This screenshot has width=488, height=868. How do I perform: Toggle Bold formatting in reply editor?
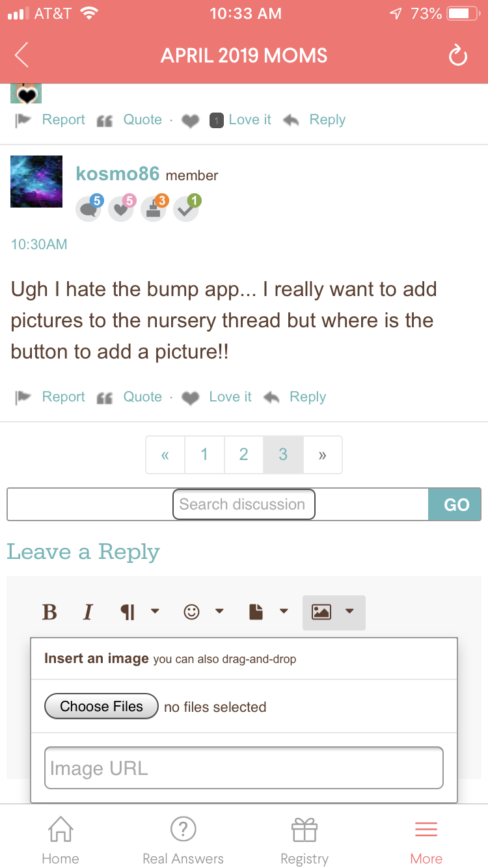tap(49, 612)
